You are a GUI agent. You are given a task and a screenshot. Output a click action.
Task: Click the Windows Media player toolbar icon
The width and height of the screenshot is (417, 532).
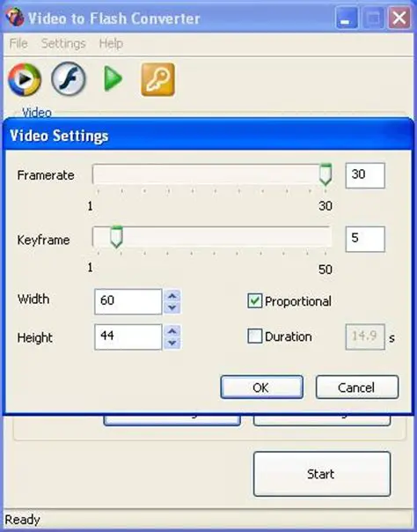pyautogui.click(x=25, y=79)
